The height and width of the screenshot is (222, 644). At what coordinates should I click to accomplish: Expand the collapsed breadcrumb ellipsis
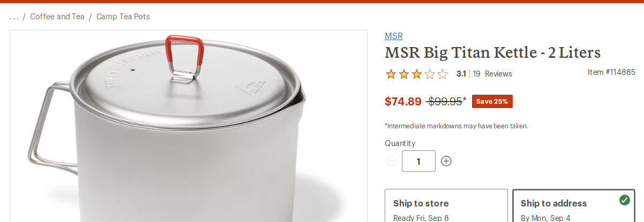[x=14, y=17]
